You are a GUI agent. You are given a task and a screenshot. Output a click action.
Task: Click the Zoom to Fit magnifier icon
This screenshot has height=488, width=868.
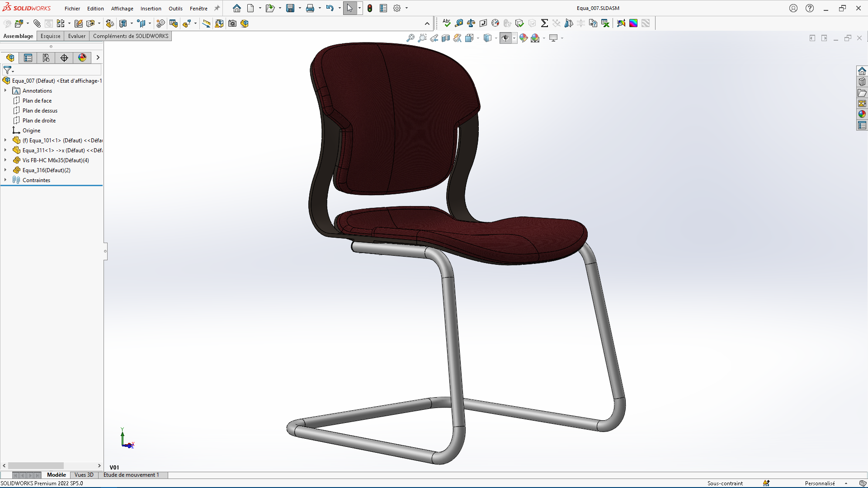(410, 38)
